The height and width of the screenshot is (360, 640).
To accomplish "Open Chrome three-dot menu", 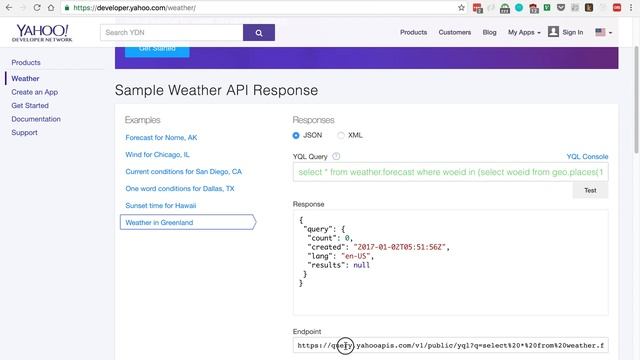I will (x=631, y=8).
